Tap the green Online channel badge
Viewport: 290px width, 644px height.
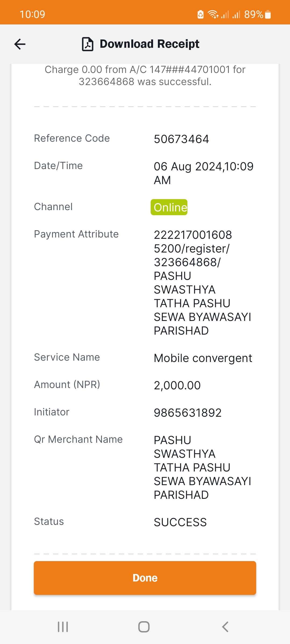coord(169,207)
